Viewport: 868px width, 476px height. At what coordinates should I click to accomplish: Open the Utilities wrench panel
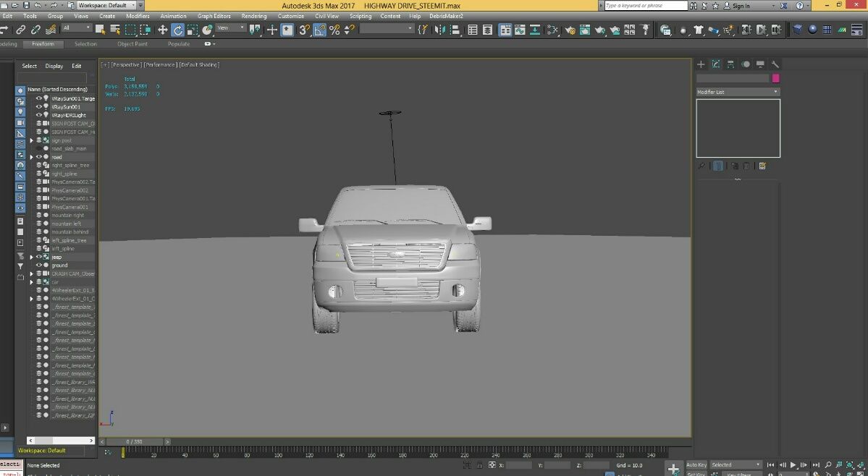coord(775,64)
